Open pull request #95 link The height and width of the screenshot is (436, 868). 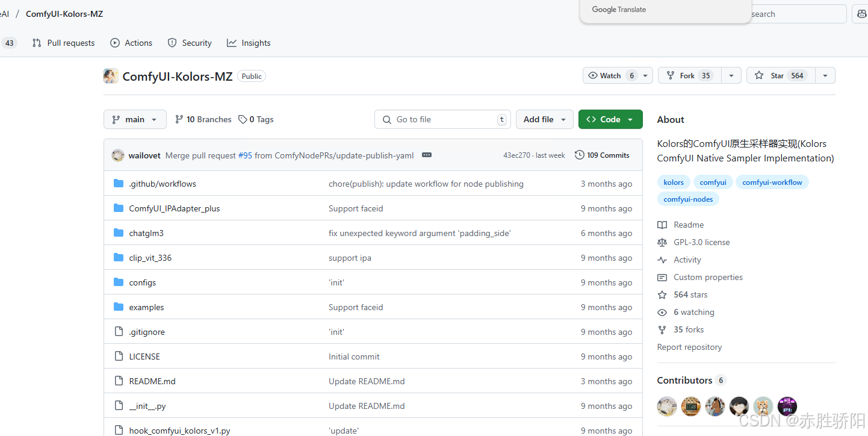tap(245, 155)
